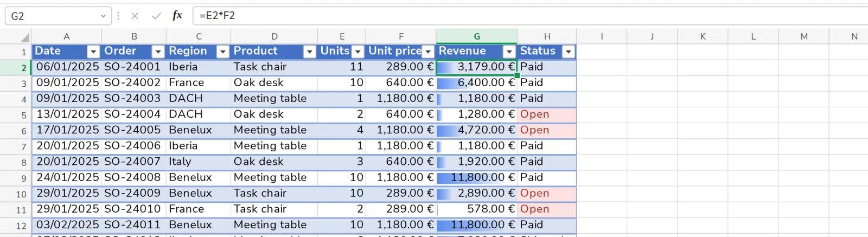
Task: Open the Status column filter dropdown
Action: point(568,52)
